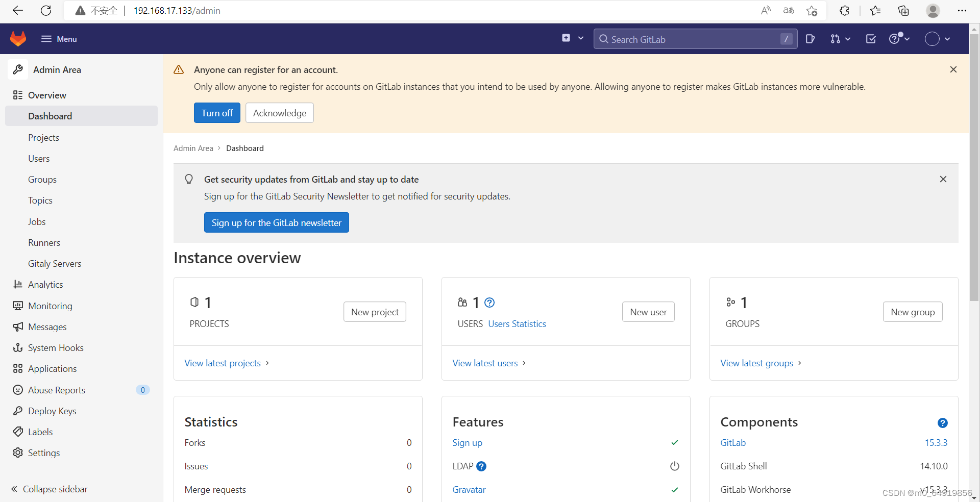Click the System Hooks anchor icon
Image resolution: width=980 pixels, height=502 pixels.
pos(18,347)
